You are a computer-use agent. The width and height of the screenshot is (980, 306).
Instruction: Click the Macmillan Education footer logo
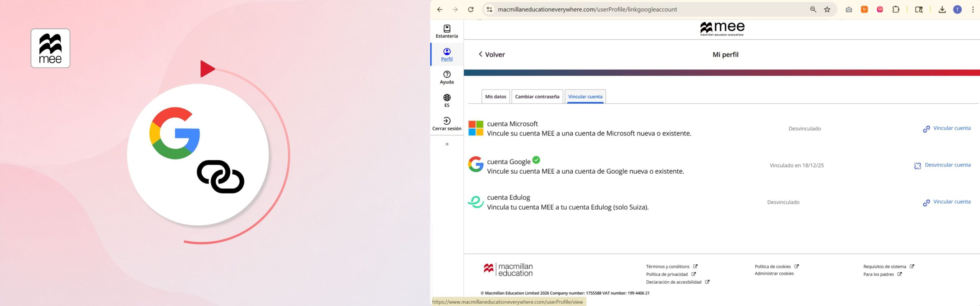pyautogui.click(x=508, y=270)
